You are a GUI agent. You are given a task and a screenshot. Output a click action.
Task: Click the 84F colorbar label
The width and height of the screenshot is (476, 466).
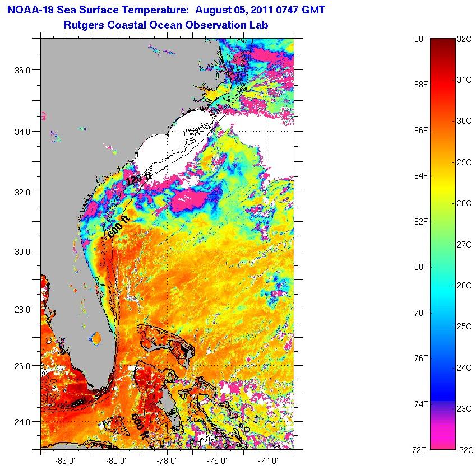click(420, 175)
